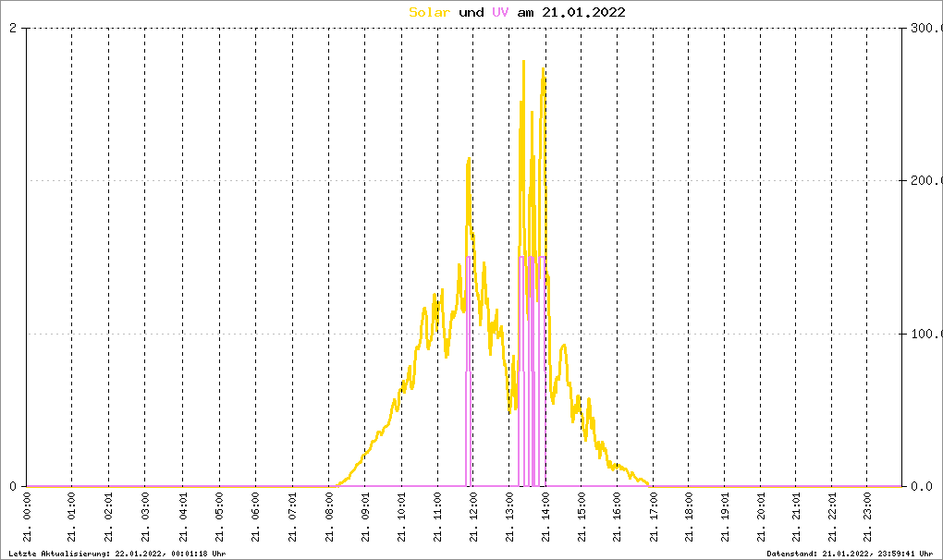Select the left axis value '0'
Screen dimensions: 943x560
[x=13, y=486]
